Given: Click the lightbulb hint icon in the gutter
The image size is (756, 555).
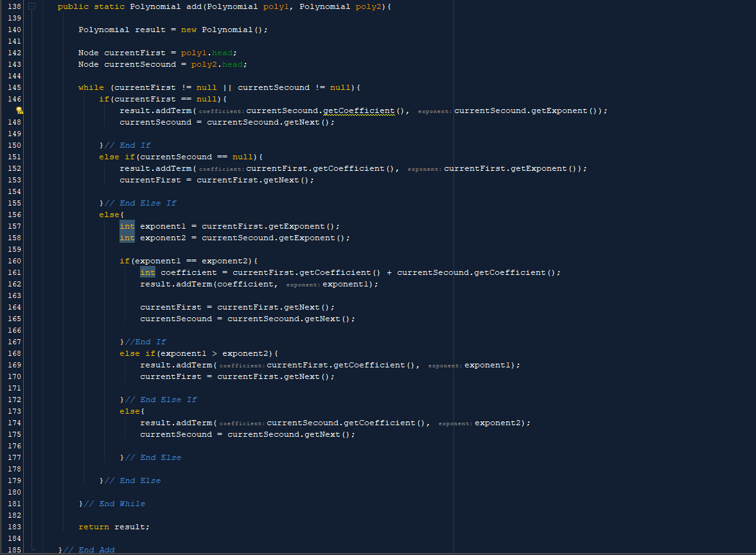Looking at the screenshot, I should (19, 110).
